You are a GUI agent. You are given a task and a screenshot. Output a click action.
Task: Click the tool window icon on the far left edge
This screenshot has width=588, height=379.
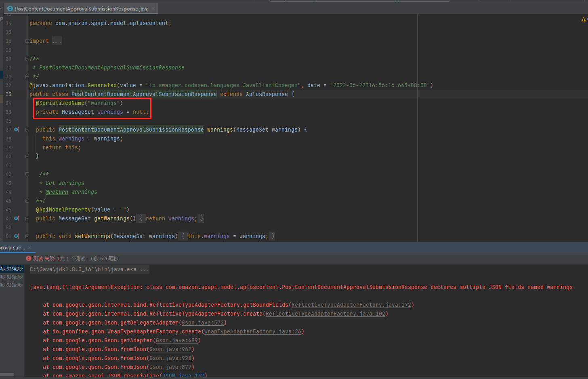point(2,19)
